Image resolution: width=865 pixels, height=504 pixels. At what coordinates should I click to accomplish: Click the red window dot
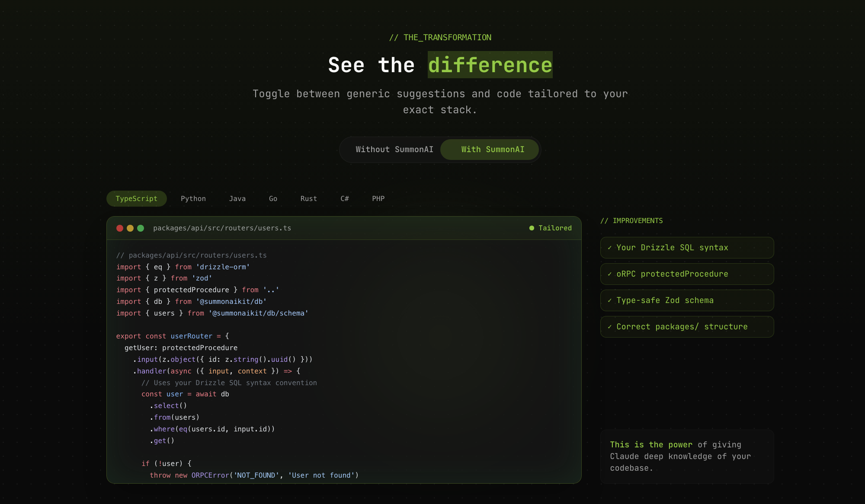coord(120,228)
